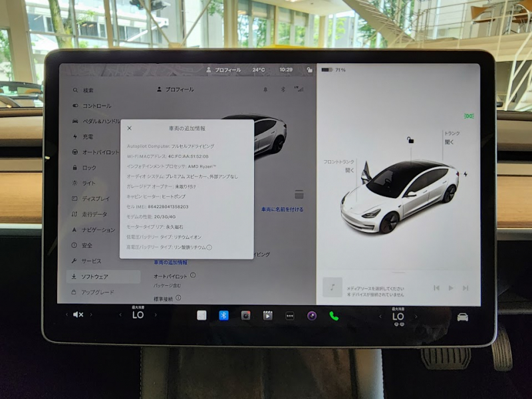Tap the car icon in bottom-left dock
This screenshot has width=532, height=399.
[462, 317]
